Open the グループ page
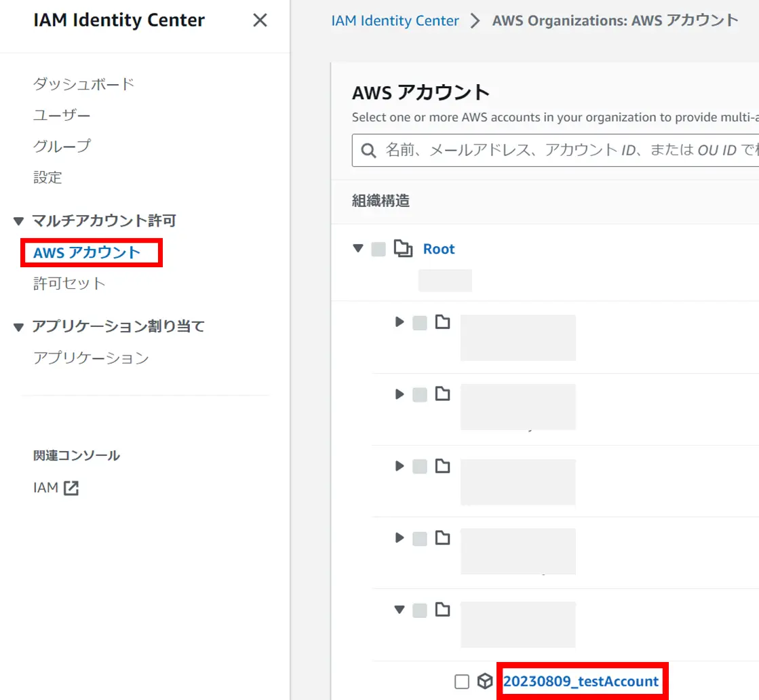This screenshot has height=700, width=759. (x=62, y=146)
